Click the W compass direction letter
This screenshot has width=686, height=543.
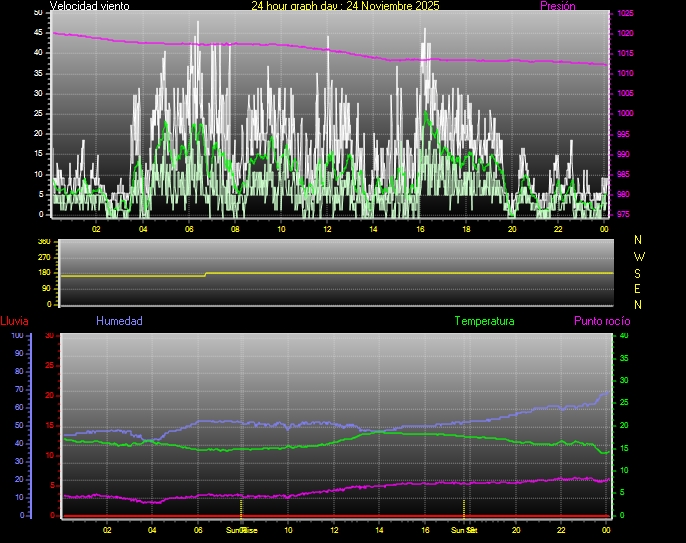click(639, 256)
